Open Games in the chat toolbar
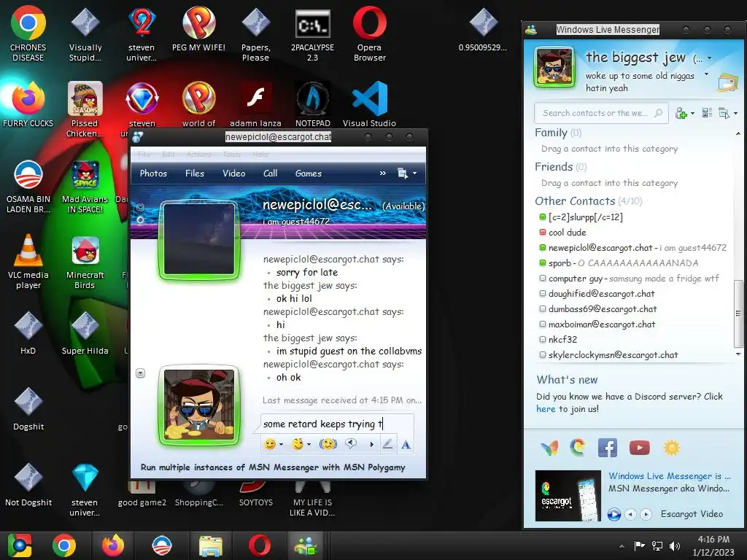The image size is (747, 560). (309, 174)
